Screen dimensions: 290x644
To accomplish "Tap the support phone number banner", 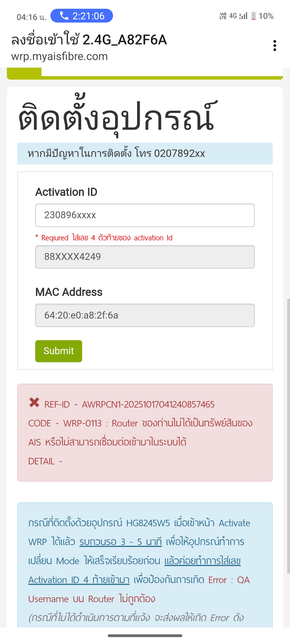I will tap(145, 153).
